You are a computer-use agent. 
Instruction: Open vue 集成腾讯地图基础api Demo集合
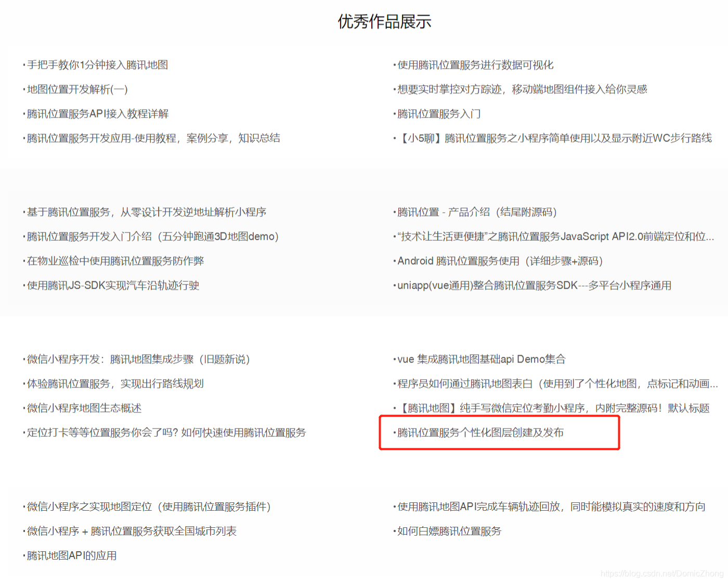[x=482, y=359]
